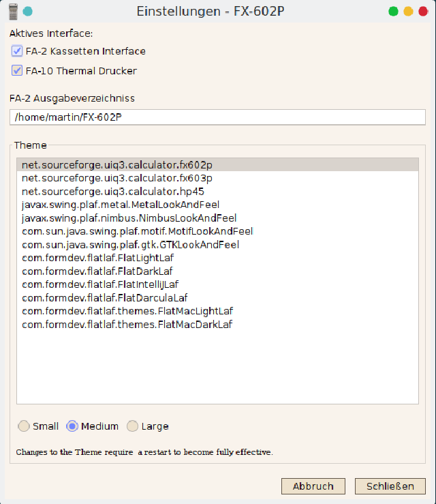The width and height of the screenshot is (436, 504).
Task: Click the yellow window button
Action: 408,12
